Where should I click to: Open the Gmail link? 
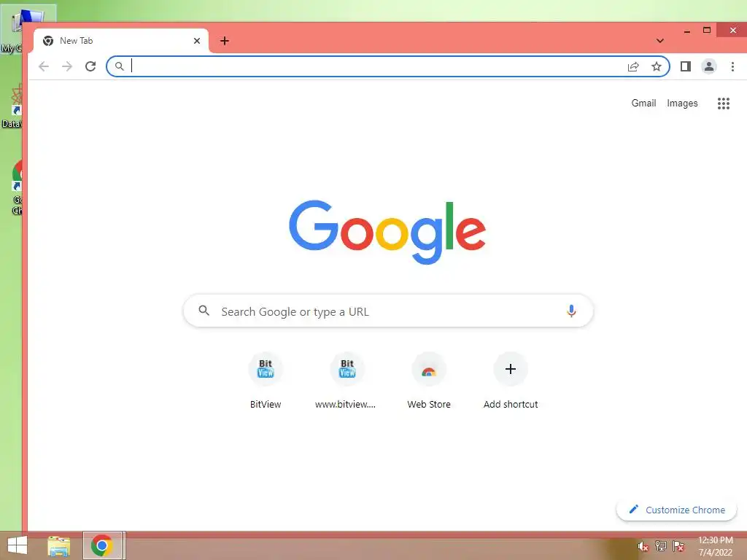click(643, 104)
